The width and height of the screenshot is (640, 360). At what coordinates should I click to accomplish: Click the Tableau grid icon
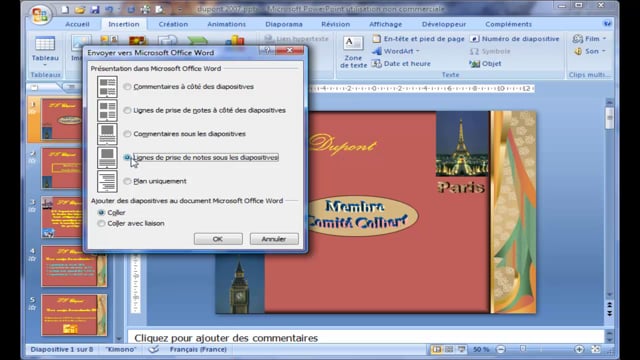coord(45,44)
